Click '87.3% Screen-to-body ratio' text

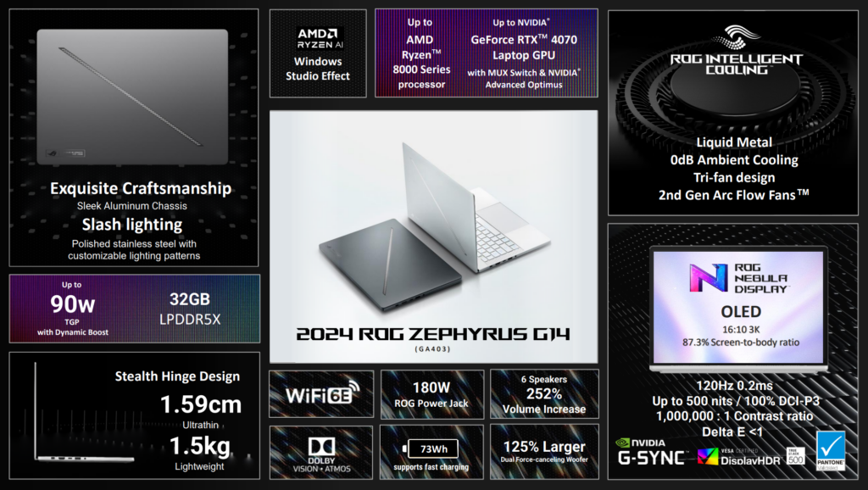[741, 342]
